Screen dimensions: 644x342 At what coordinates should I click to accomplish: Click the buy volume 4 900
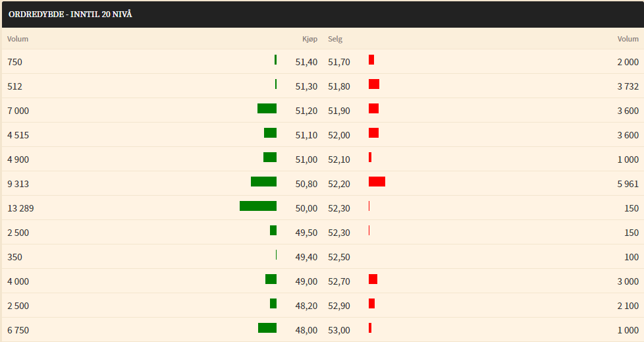tap(18, 159)
